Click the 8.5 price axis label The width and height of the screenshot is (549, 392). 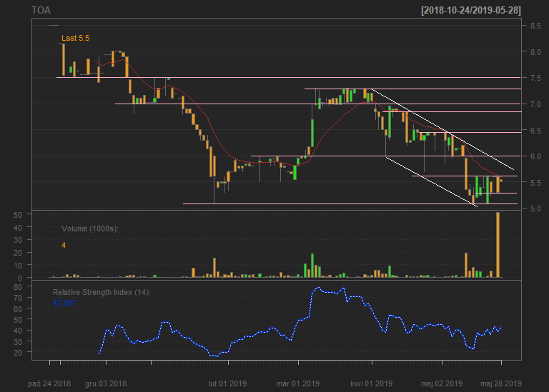(x=535, y=26)
